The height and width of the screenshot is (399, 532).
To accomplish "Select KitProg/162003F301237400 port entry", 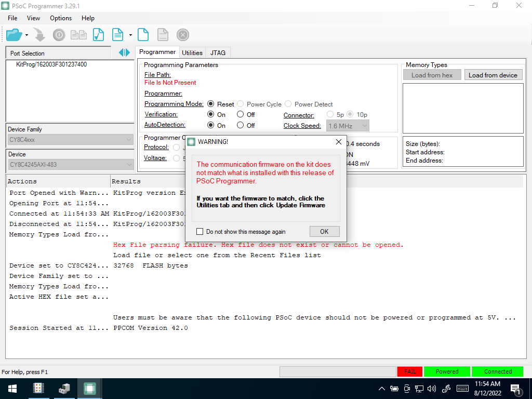I will point(51,64).
